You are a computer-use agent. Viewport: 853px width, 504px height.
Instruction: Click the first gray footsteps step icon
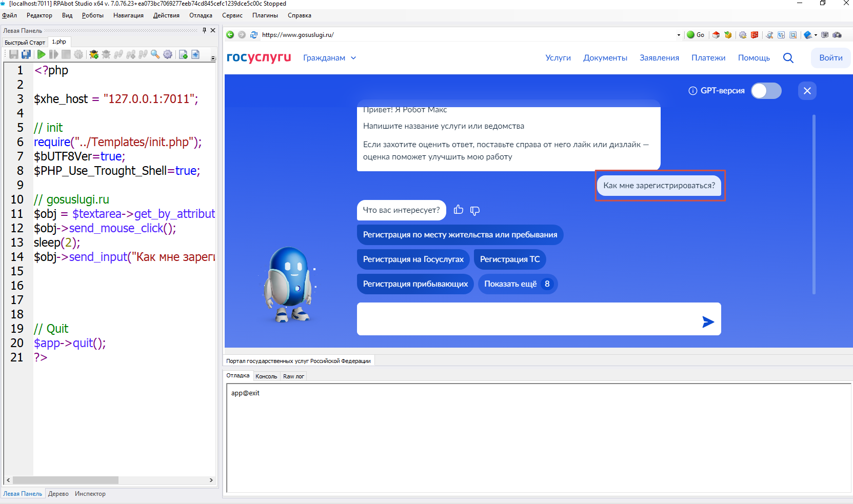click(x=118, y=54)
